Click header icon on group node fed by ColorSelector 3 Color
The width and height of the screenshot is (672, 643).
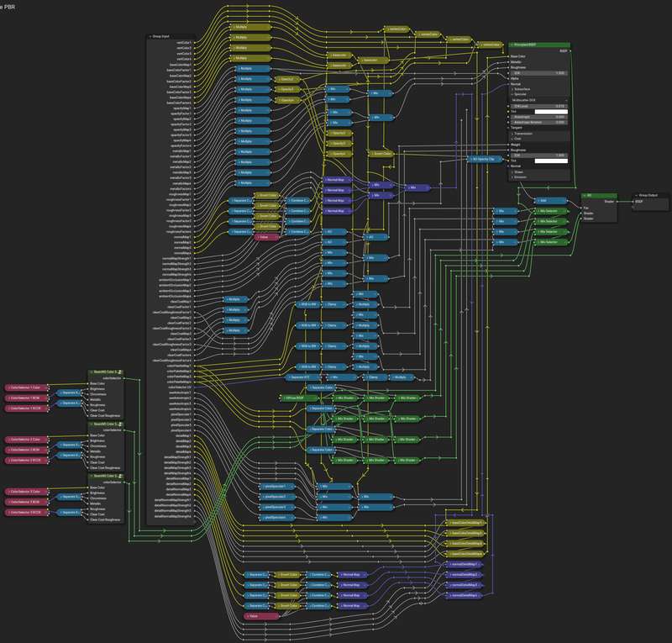(120, 476)
